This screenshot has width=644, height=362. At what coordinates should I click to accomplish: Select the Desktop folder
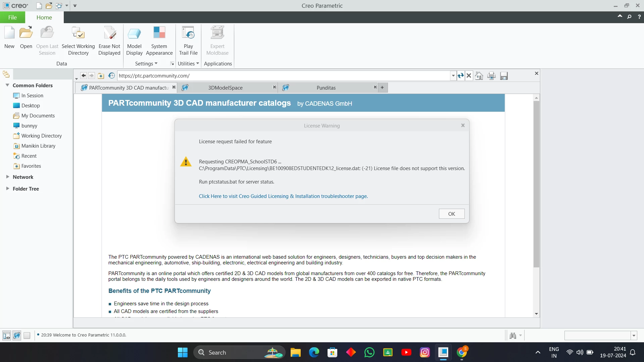31,105
